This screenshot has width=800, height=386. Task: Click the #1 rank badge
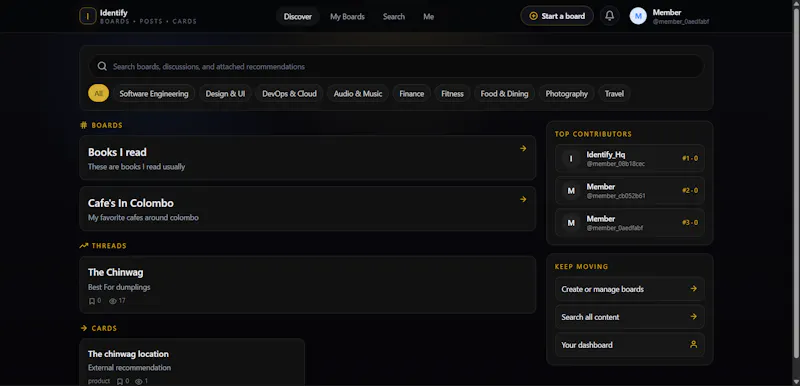coord(690,159)
